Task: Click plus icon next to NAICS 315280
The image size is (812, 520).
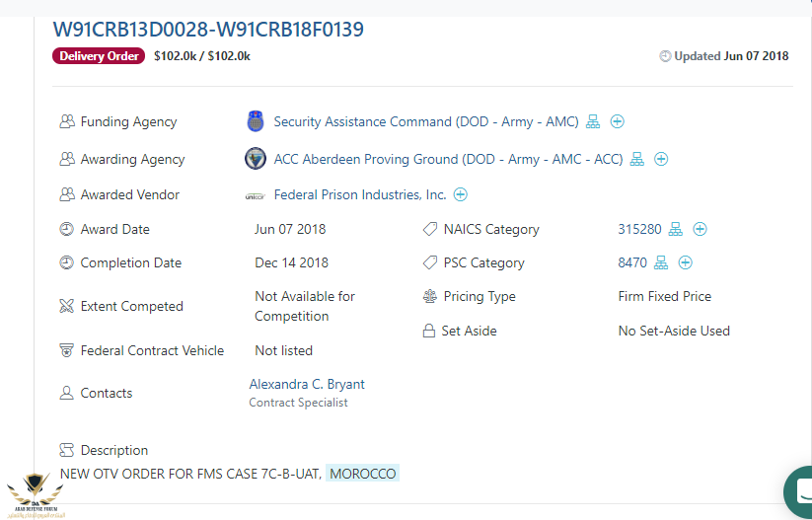Action: click(700, 229)
